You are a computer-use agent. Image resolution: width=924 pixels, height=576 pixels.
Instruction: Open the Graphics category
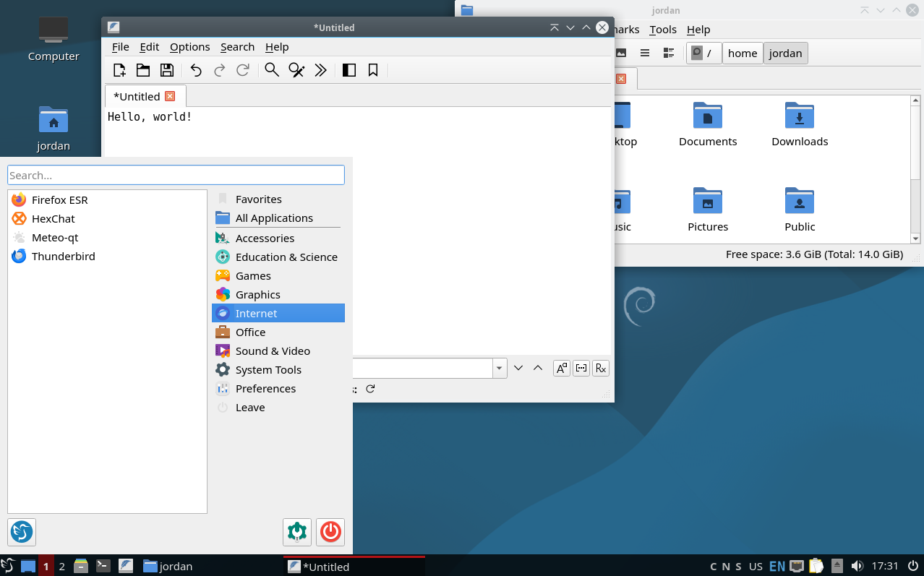coord(278,294)
